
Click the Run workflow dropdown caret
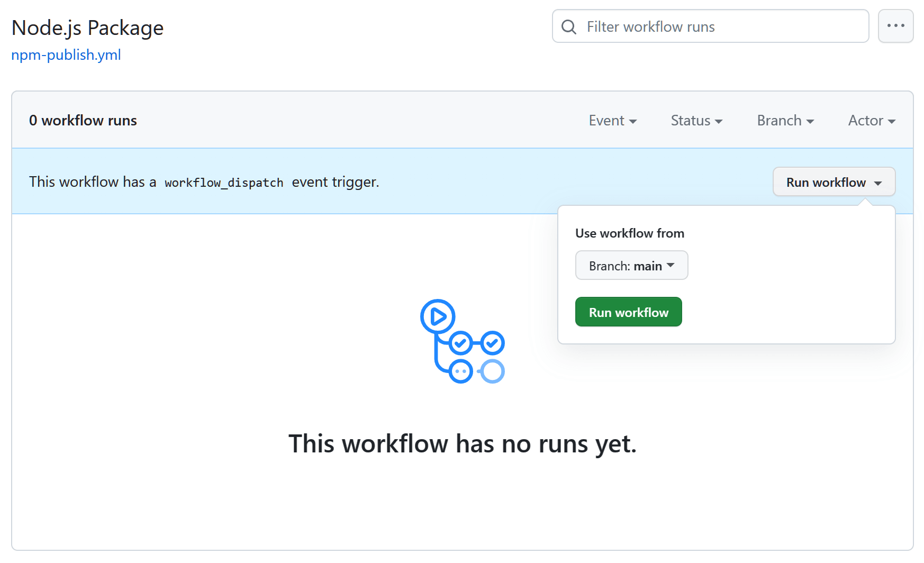coord(878,182)
